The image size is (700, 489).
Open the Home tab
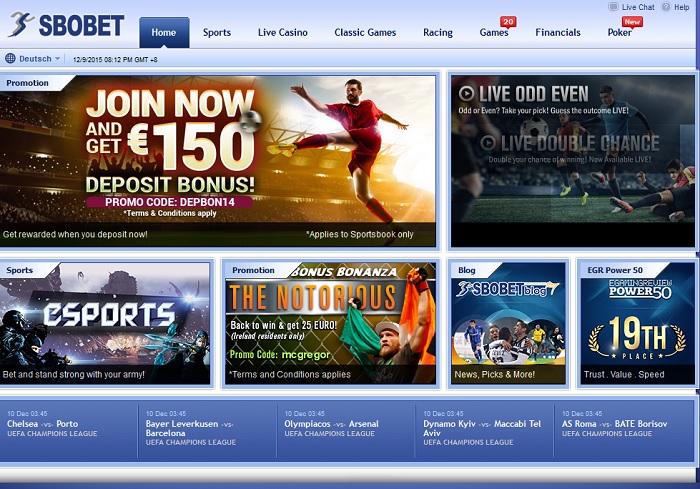click(x=164, y=33)
